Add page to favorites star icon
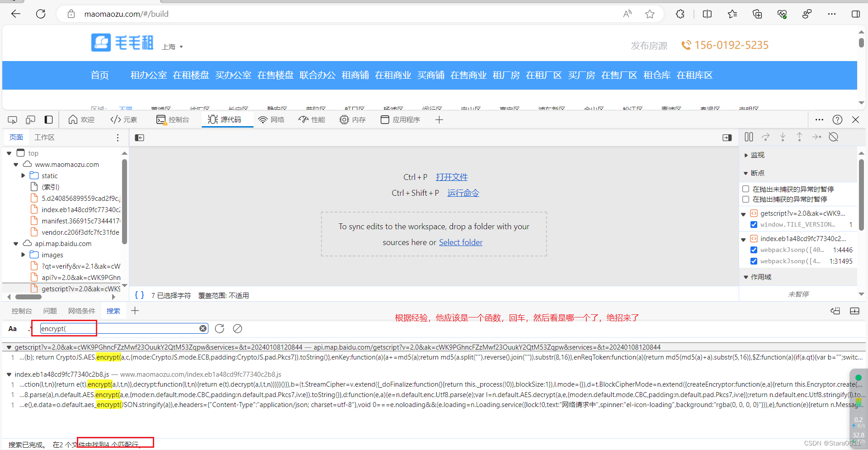 (x=650, y=14)
